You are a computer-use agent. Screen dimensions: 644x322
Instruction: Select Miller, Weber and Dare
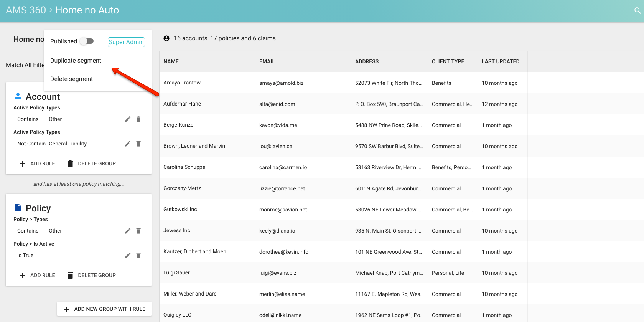pos(190,294)
